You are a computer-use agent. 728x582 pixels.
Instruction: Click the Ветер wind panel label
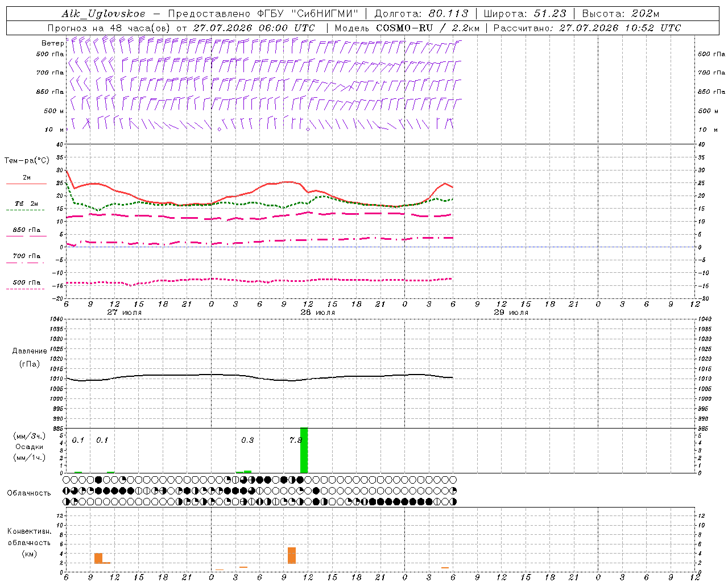coord(52,43)
